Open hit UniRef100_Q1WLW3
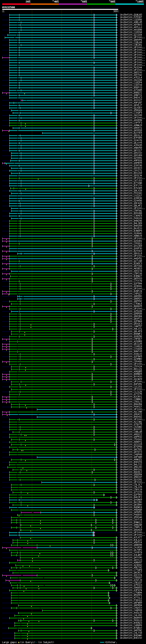This screenshot has height=644, width=146. 131,15
